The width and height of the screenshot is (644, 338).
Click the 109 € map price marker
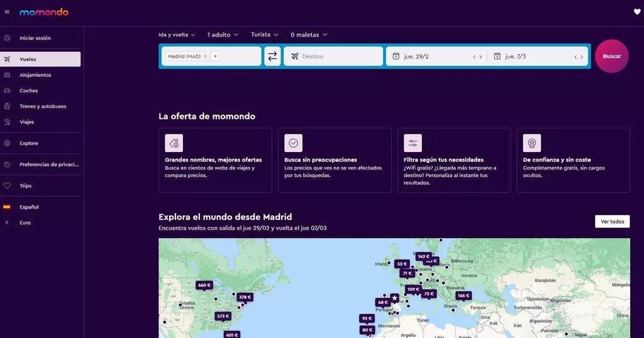[413, 289]
